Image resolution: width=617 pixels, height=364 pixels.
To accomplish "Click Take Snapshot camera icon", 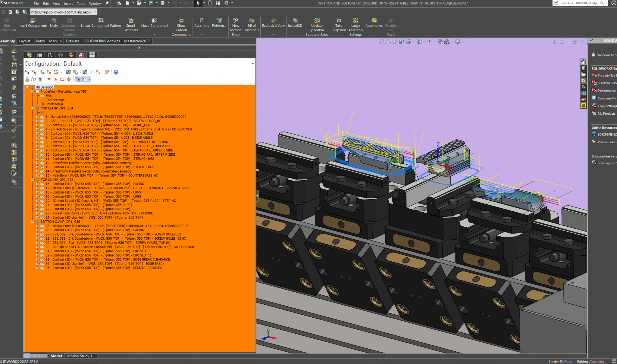I will (x=339, y=21).
